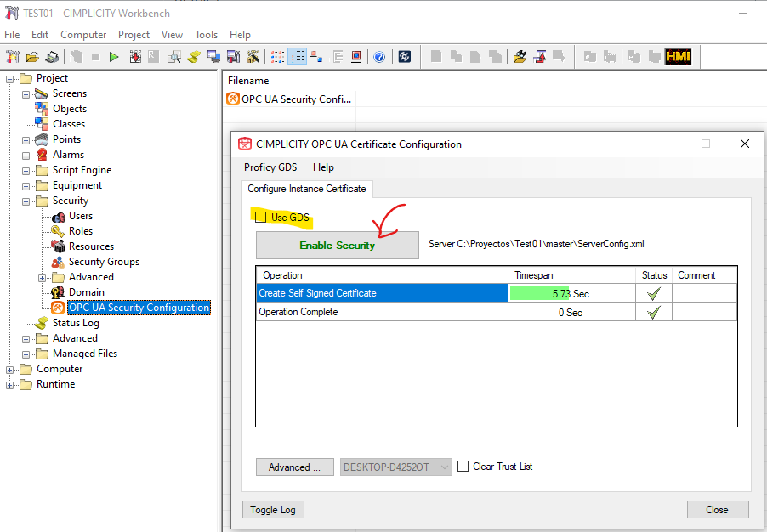This screenshot has width=767, height=532.
Task: Select the details view toolbar button
Action: tap(297, 57)
